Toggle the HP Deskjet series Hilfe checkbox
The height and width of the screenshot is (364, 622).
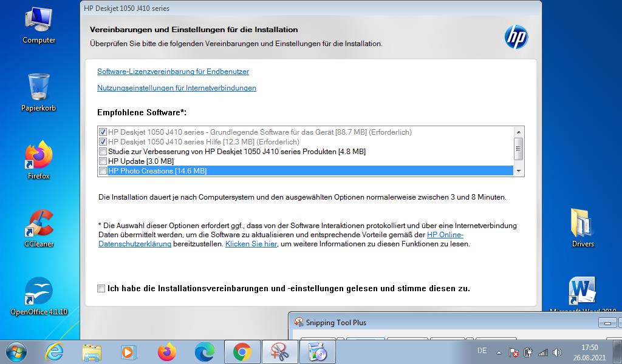pyautogui.click(x=103, y=142)
